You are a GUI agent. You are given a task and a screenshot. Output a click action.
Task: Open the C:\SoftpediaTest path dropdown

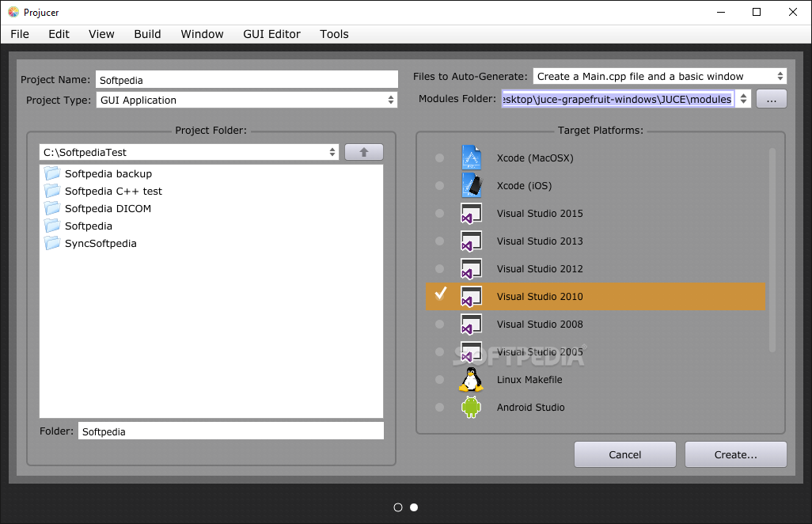pos(189,152)
